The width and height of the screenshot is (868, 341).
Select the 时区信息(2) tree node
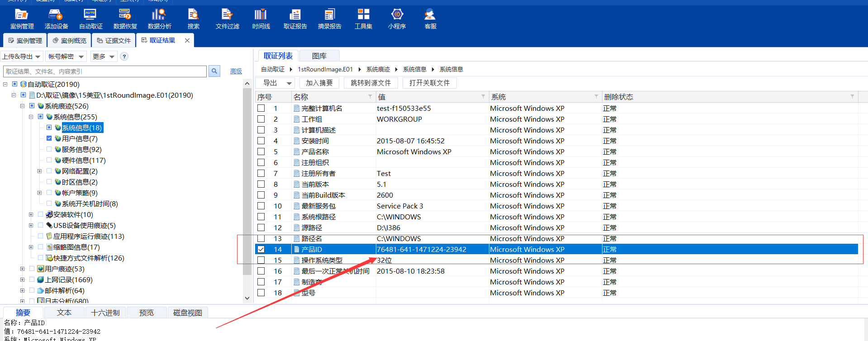(x=80, y=182)
